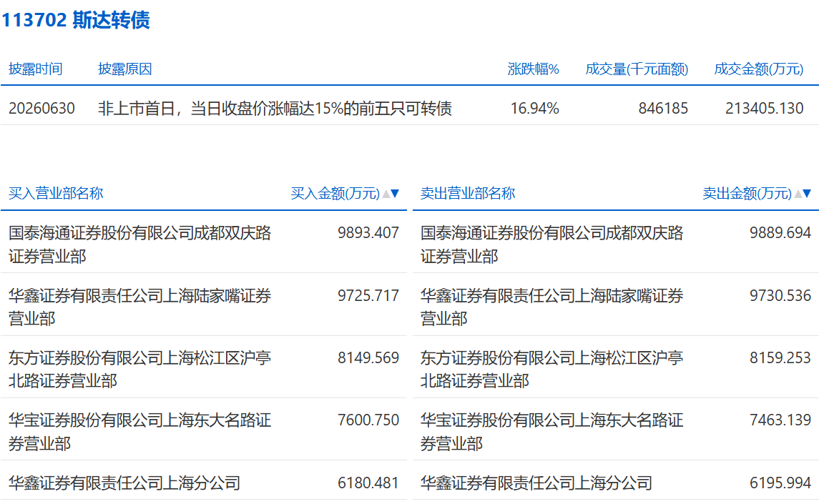This screenshot has height=504, width=824.
Task: Select buyer 华鑫证券上海陆家嘴证券营业部
Action: pos(139,307)
